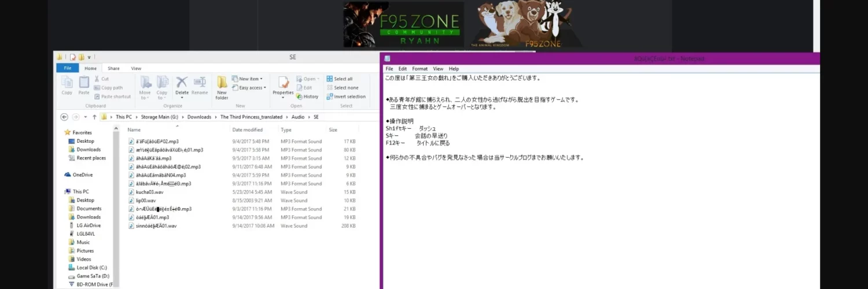
Task: Click Downloads in the address breadcrumb
Action: pos(199,117)
